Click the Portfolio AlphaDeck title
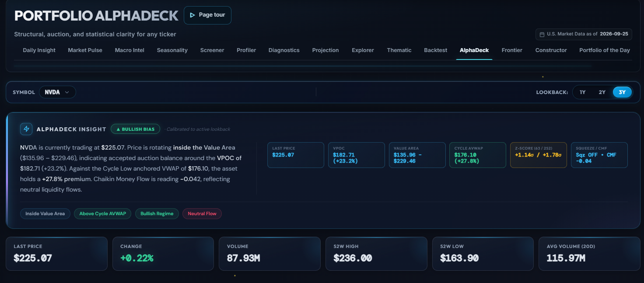Image resolution: width=644 pixels, height=283 pixels. tap(96, 16)
